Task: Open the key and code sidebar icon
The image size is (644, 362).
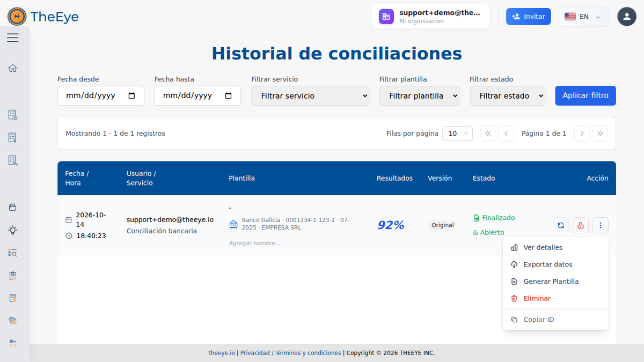Action: click(x=13, y=343)
